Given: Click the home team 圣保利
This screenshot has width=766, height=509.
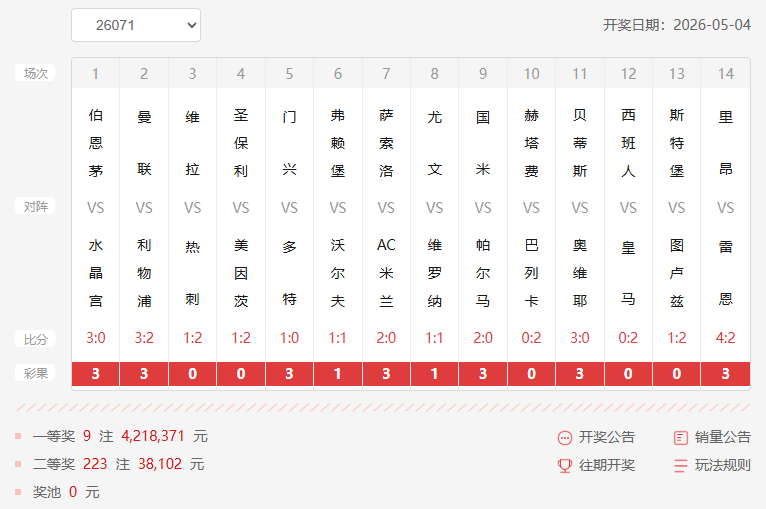Looking at the screenshot, I should (x=241, y=143).
